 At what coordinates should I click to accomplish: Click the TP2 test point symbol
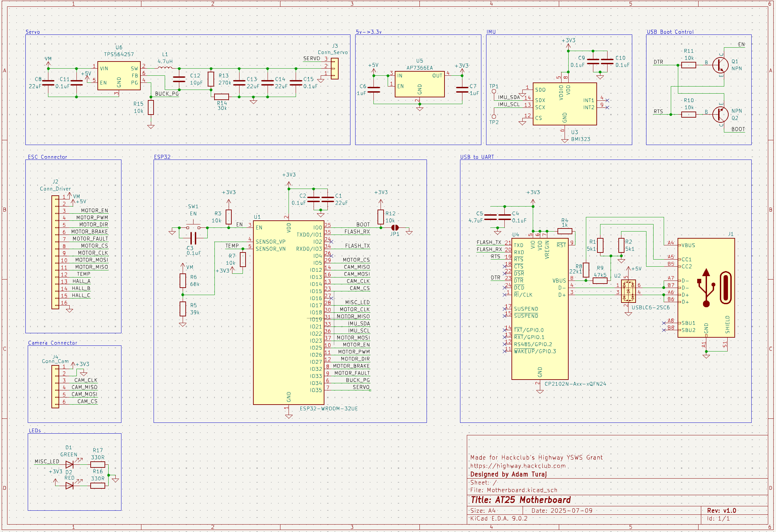tap(494, 116)
